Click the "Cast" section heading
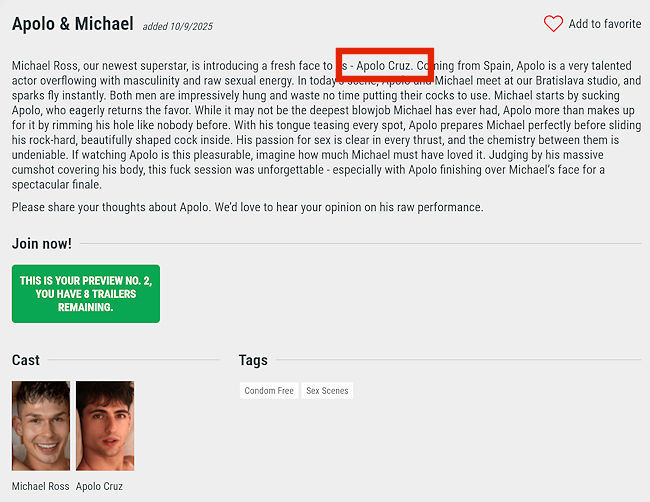 26,360
